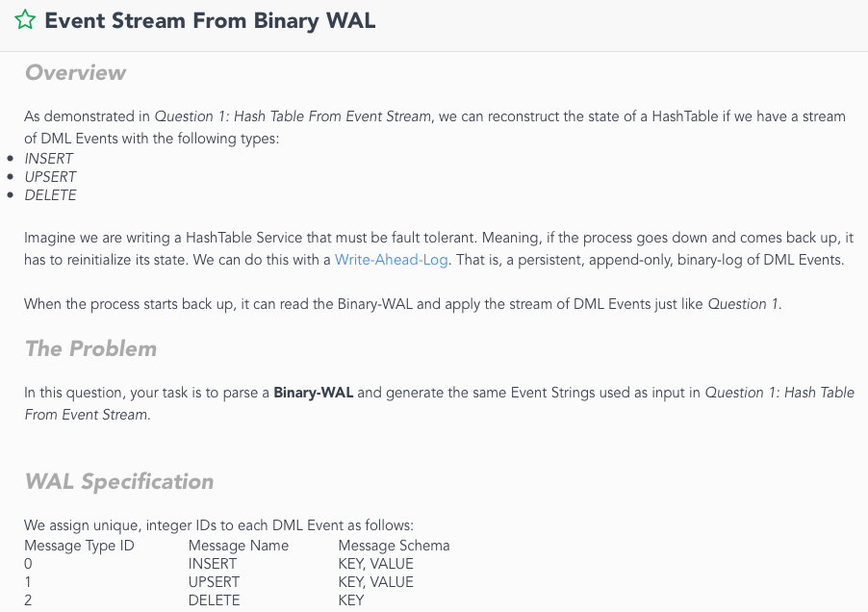Click the UPSERT bullet item
The height and width of the screenshot is (612, 868).
(50, 176)
